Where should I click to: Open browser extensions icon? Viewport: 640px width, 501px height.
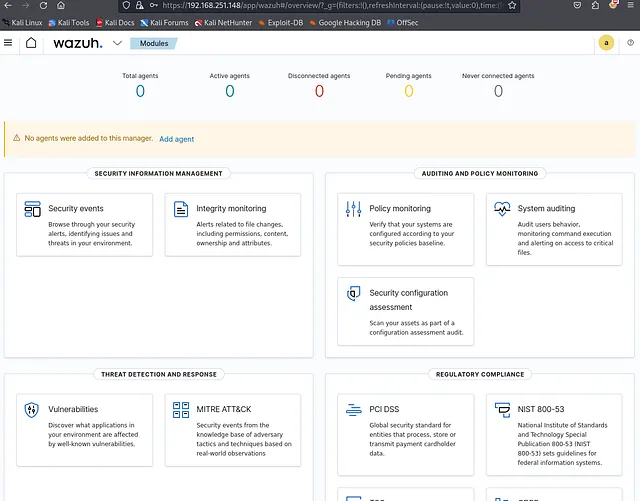[x=595, y=5]
